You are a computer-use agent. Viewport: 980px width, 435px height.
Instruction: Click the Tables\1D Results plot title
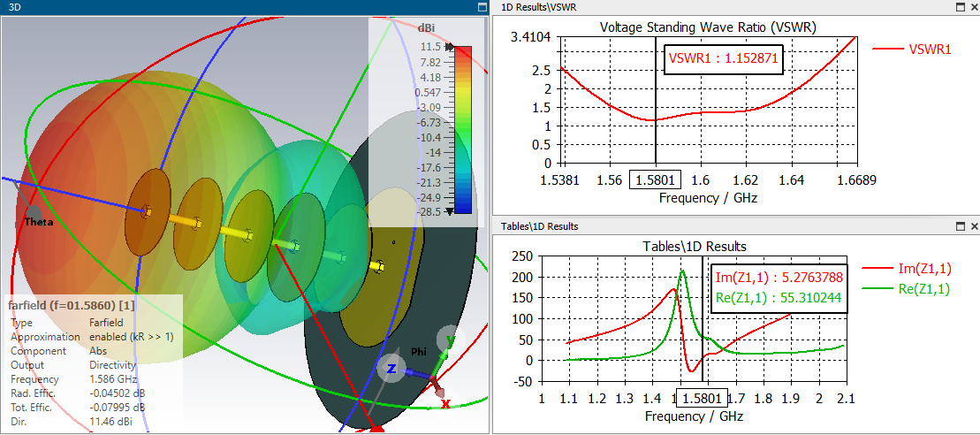tap(695, 247)
